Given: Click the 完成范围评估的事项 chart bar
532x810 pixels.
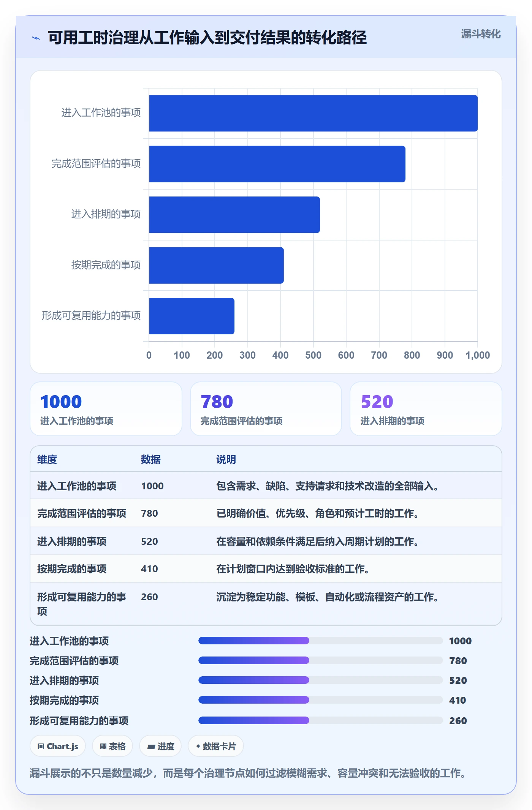Looking at the screenshot, I should tap(277, 164).
